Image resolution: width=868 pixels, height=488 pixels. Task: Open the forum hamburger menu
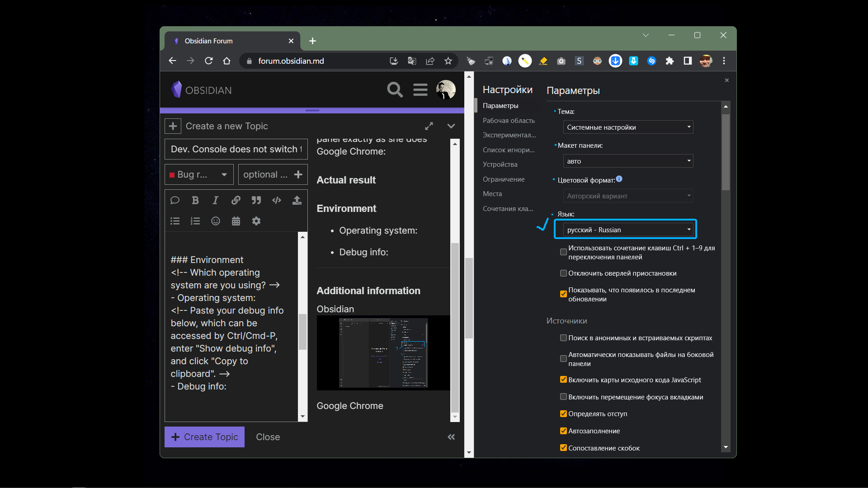[x=420, y=89]
